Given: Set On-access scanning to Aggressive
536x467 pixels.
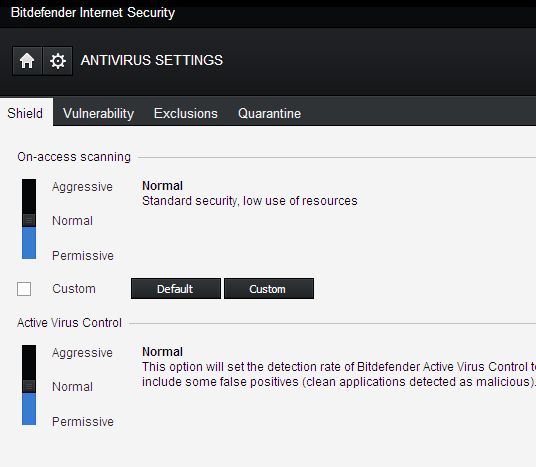Looking at the screenshot, I should [x=82, y=187].
